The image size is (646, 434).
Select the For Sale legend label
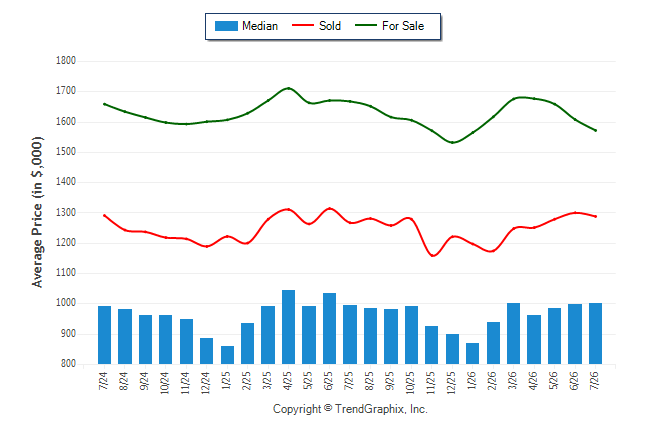(403, 26)
